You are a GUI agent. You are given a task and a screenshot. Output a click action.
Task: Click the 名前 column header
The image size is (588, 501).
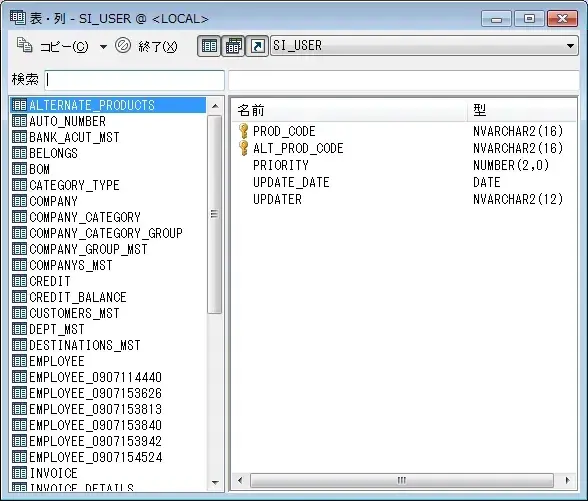350,111
